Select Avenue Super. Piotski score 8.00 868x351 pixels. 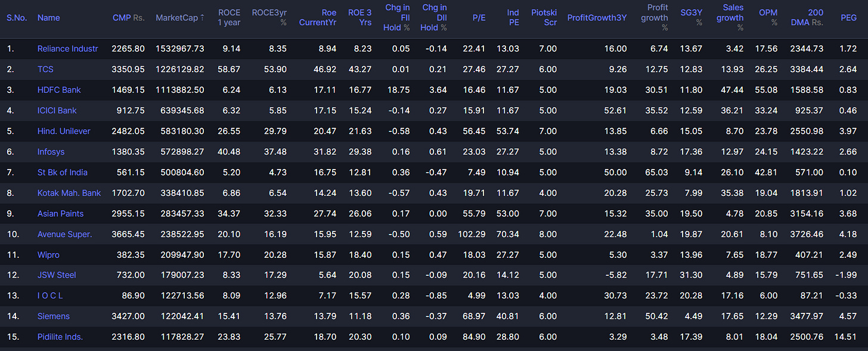pyautogui.click(x=548, y=234)
